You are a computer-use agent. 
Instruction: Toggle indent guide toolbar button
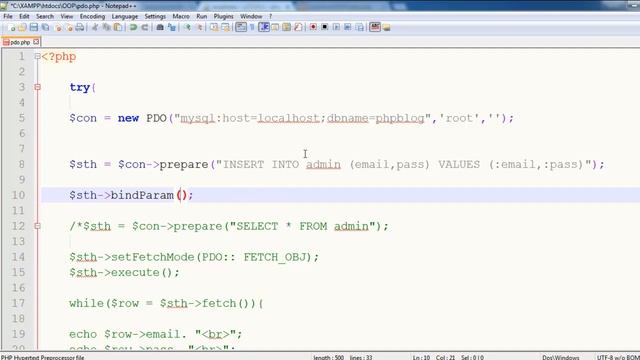tap(264, 27)
